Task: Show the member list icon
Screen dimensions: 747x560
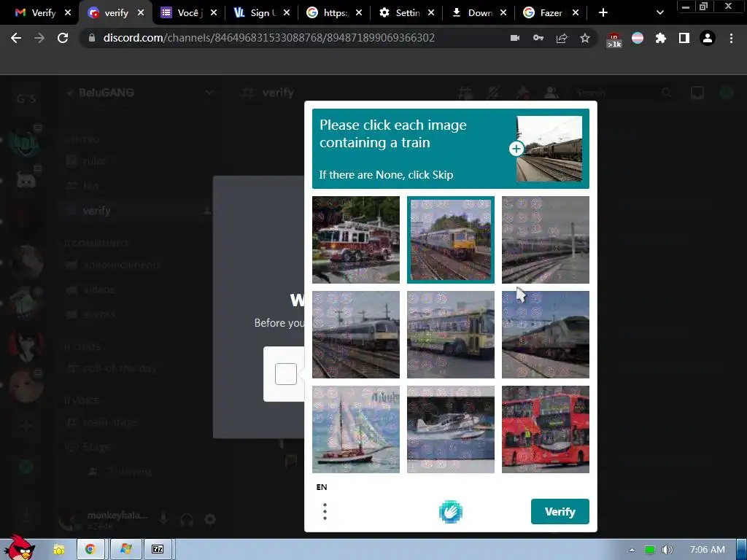Action: pos(551,93)
